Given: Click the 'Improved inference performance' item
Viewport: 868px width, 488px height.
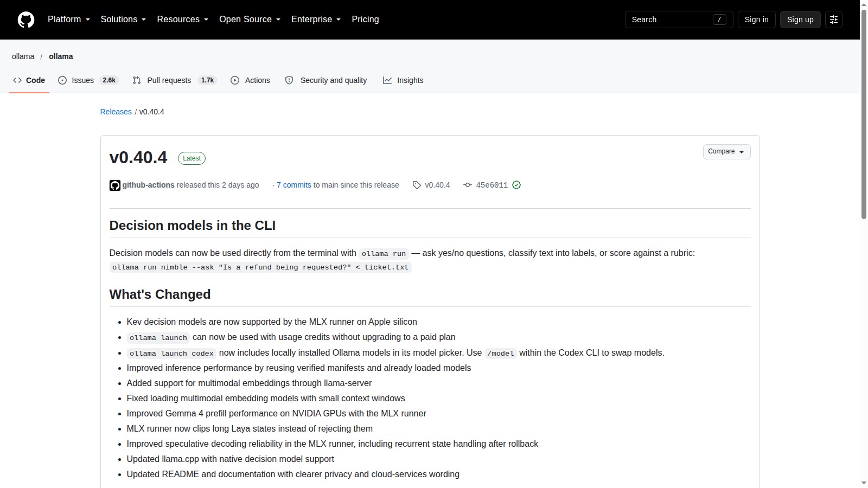Looking at the screenshot, I should click(x=299, y=368).
